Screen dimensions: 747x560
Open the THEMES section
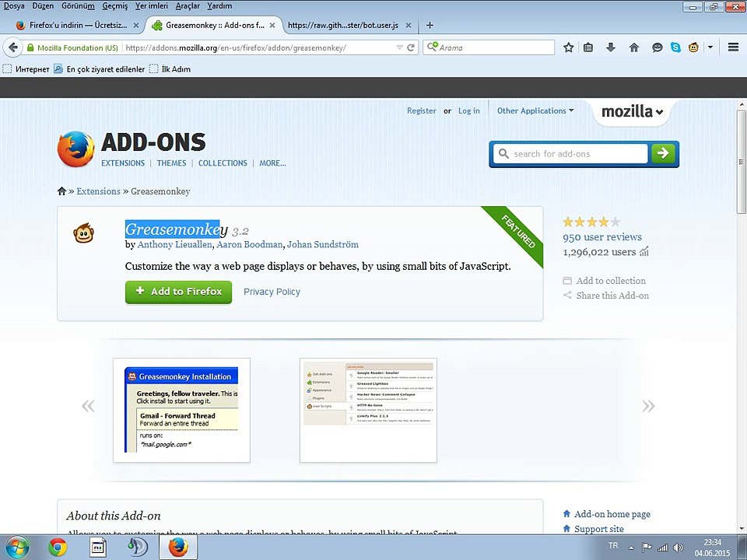(x=171, y=163)
